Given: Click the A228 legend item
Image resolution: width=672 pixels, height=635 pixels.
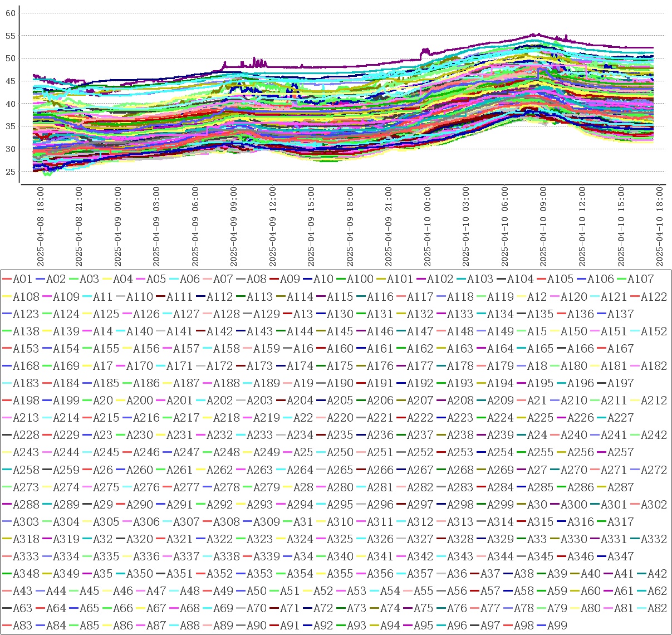Looking at the screenshot, I should [x=26, y=436].
